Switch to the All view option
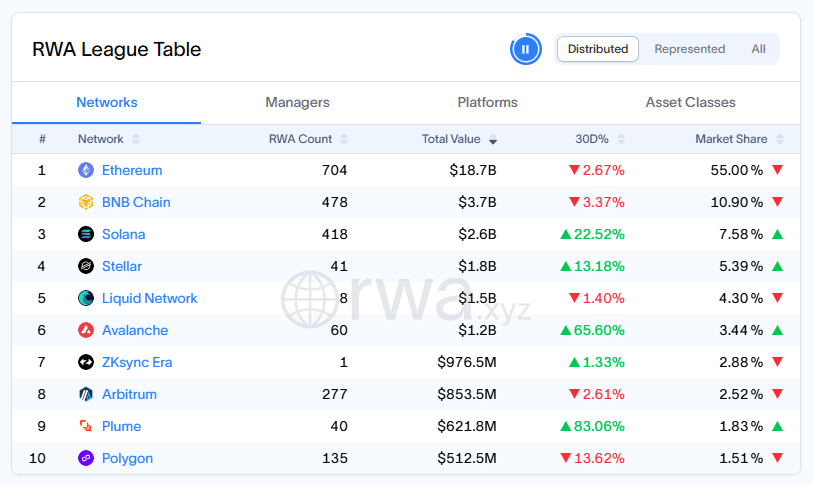This screenshot has width=813, height=485. (758, 49)
